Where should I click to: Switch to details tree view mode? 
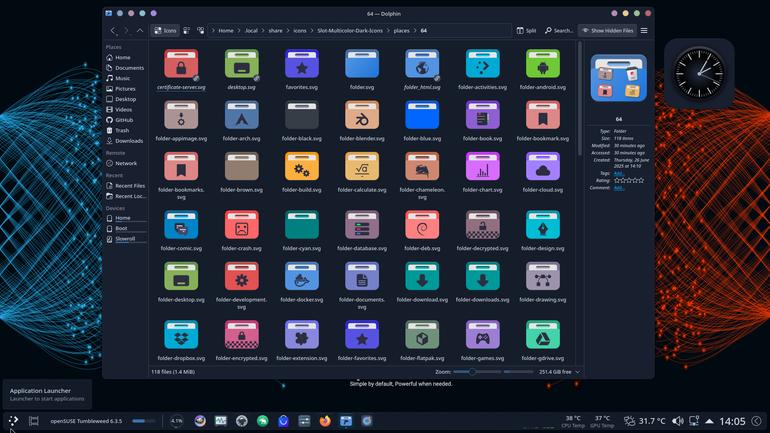[200, 30]
